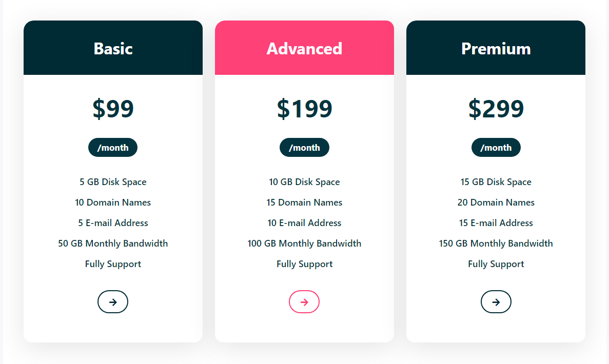The image size is (609, 364).
Task: Click the $99 price
Action: [x=113, y=108]
